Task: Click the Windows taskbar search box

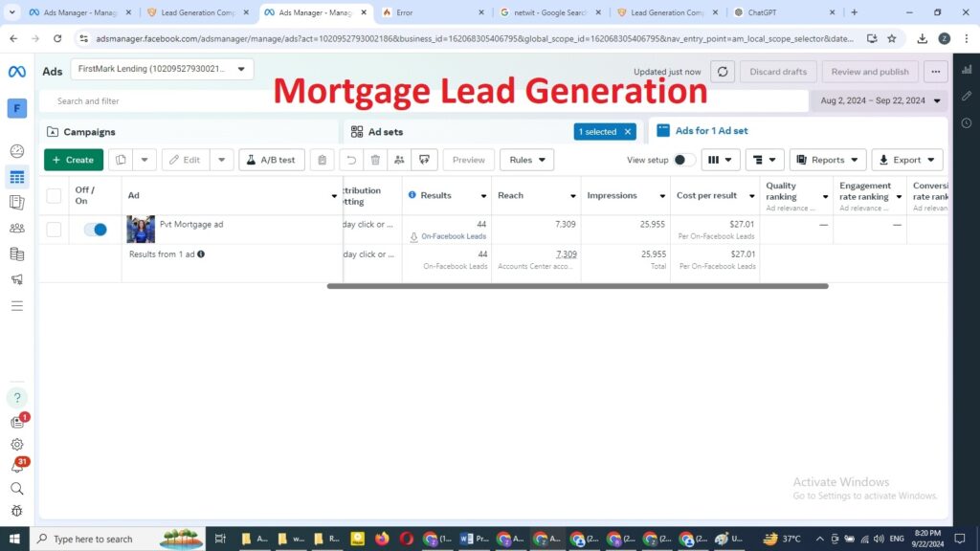Action: pos(118,539)
